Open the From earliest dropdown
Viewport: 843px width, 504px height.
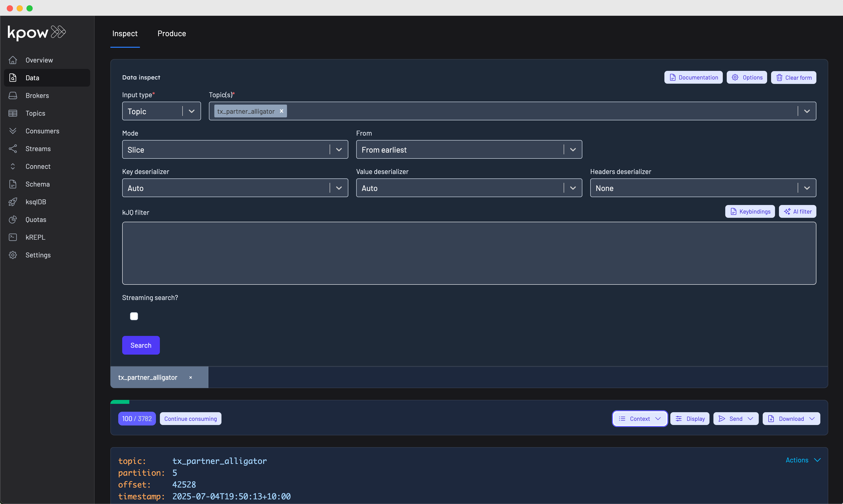573,150
